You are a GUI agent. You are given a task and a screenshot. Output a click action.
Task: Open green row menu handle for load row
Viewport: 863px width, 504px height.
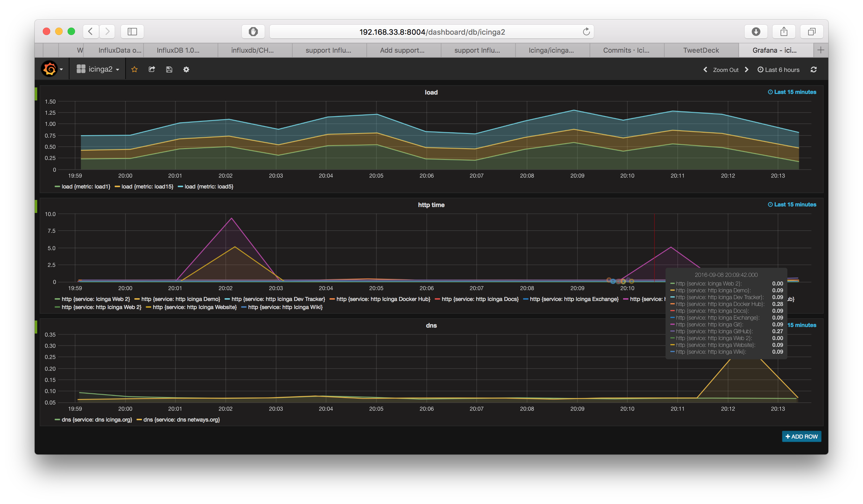36,94
